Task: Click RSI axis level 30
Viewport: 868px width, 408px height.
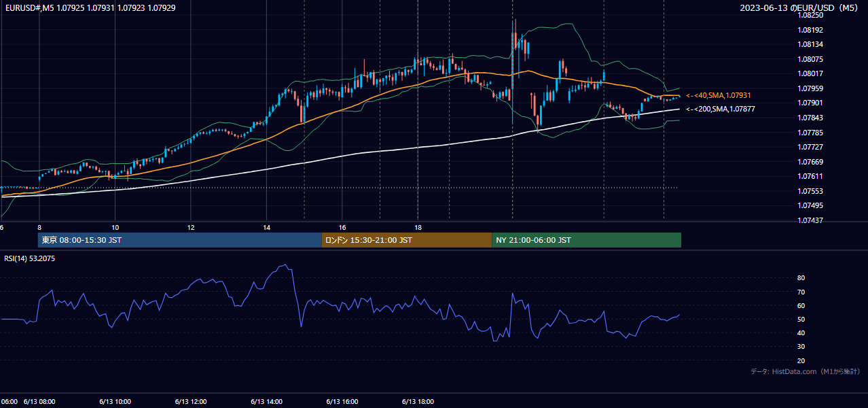Action: [x=801, y=347]
